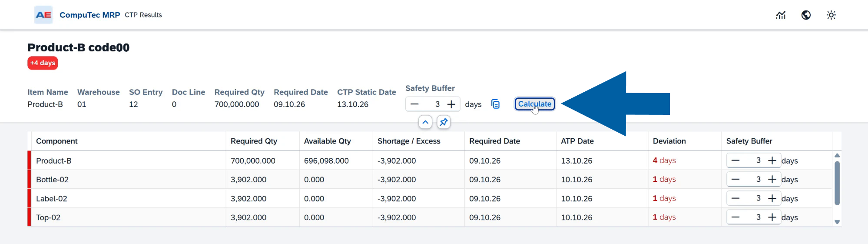Screen dimensions: 868x244
Task: Toggle the light theme sun icon
Action: coord(831,15)
